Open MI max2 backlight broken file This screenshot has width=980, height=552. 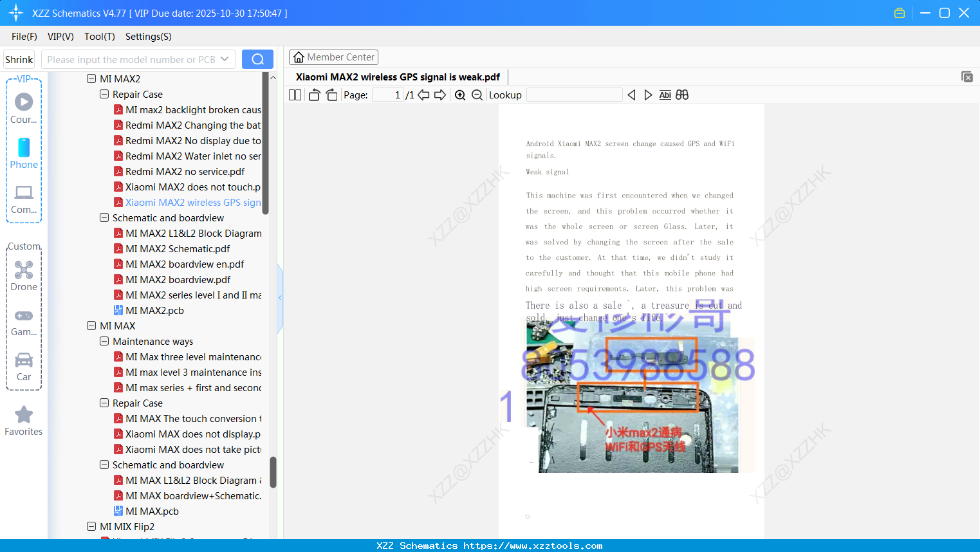(x=187, y=110)
